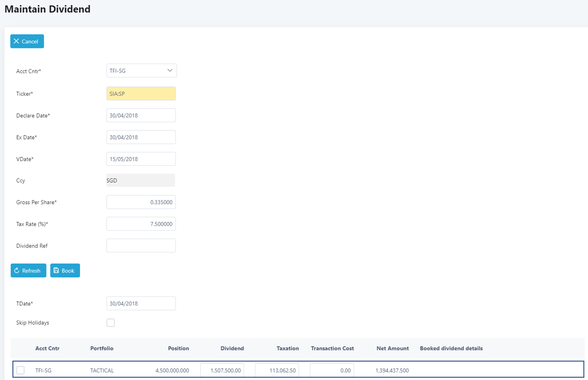Click the floppy disk Book icon
The image size is (588, 380).
56,271
